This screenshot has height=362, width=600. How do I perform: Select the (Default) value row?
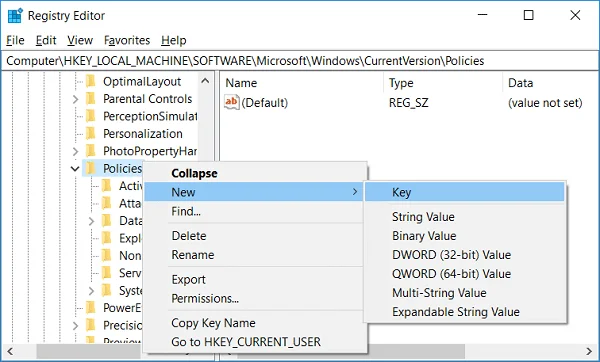410,103
